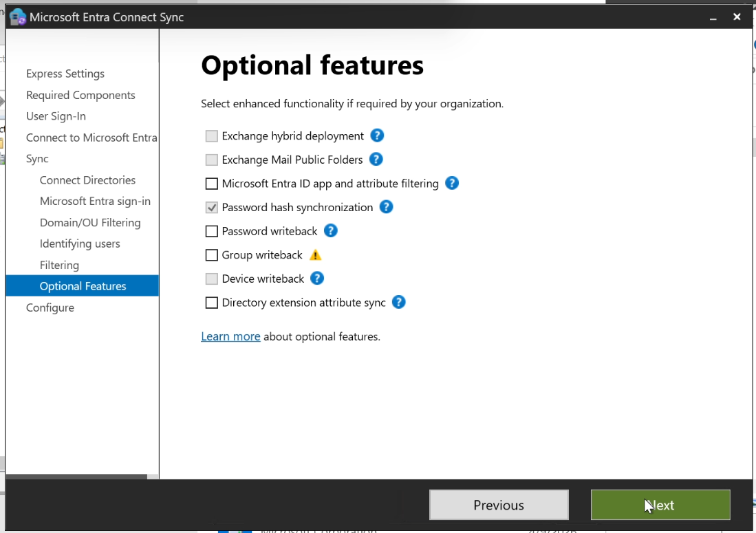This screenshot has height=533, width=756.
Task: Click the Previous button
Action: point(499,505)
